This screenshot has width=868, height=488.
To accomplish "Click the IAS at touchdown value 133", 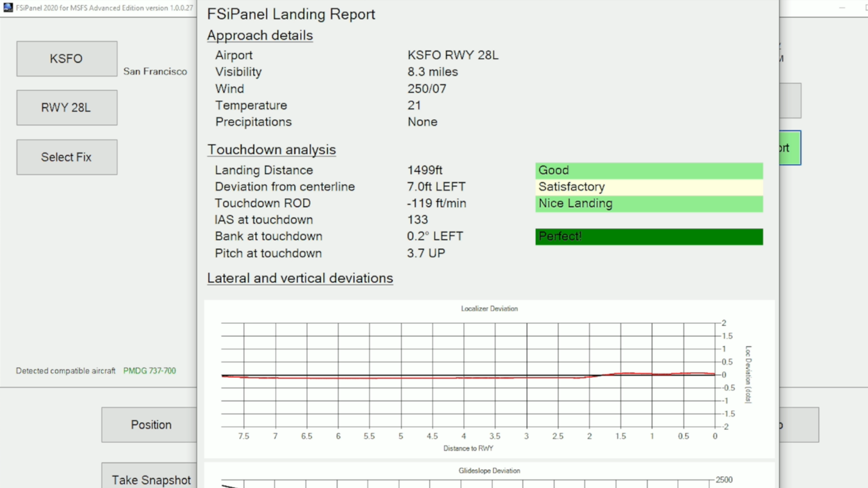I will pos(418,220).
